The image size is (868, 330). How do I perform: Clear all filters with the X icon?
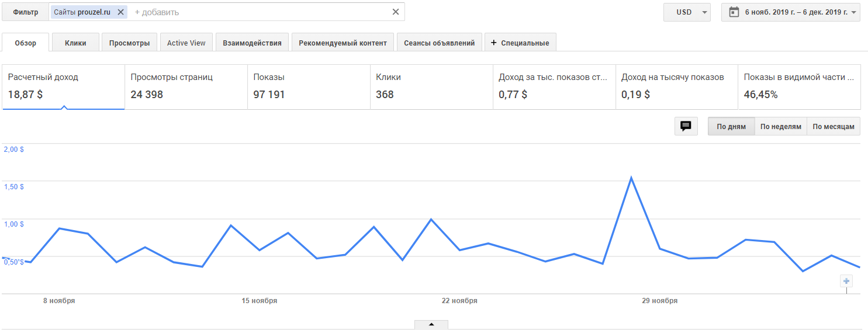(x=396, y=12)
